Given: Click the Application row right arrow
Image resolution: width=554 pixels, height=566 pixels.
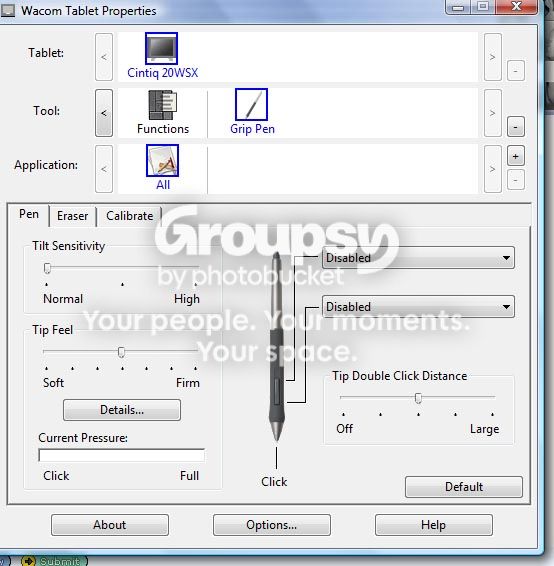Looking at the screenshot, I should coord(493,169).
